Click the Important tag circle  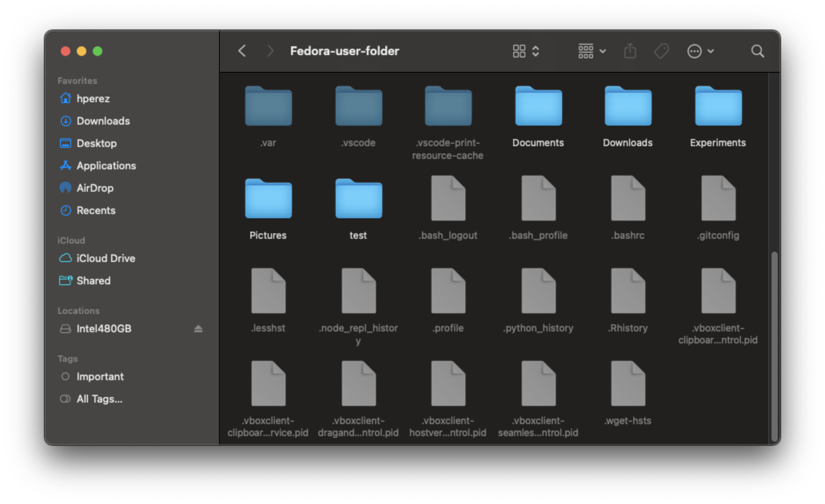(x=65, y=376)
